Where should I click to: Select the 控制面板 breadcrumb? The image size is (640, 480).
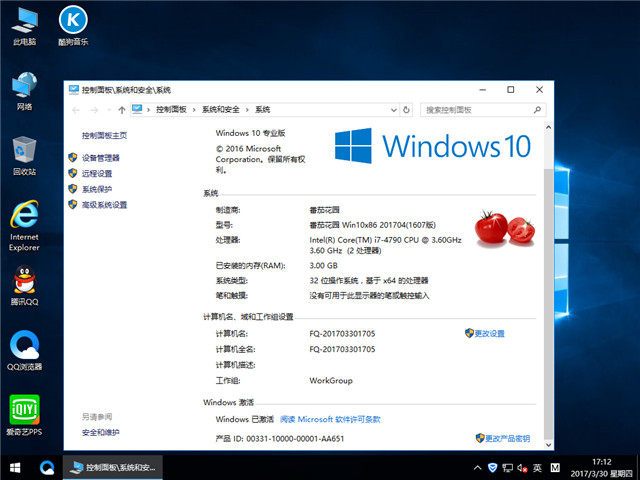click(x=171, y=110)
